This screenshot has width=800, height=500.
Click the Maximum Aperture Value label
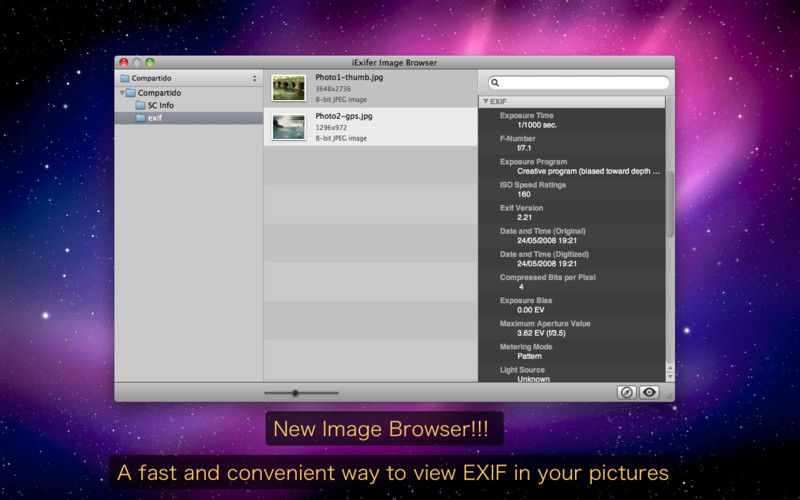pos(545,323)
